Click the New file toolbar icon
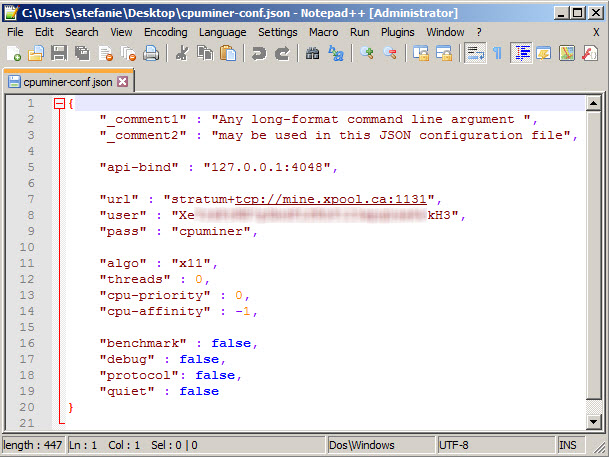 (x=14, y=53)
